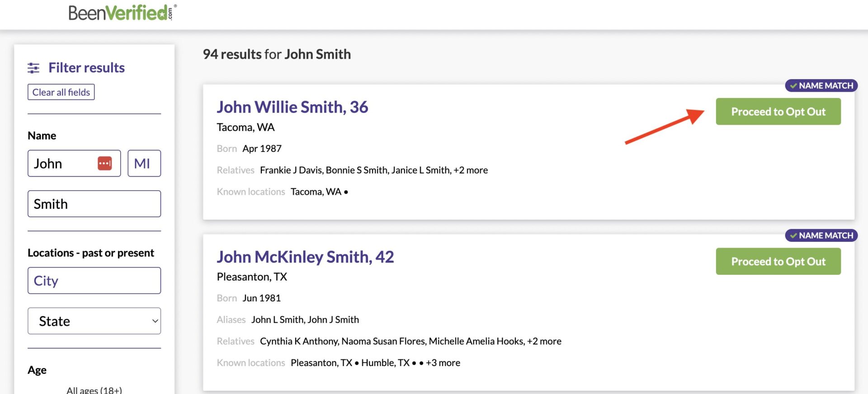Image resolution: width=868 pixels, height=394 pixels.
Task: Click the red password manager icon in first name field
Action: click(105, 163)
